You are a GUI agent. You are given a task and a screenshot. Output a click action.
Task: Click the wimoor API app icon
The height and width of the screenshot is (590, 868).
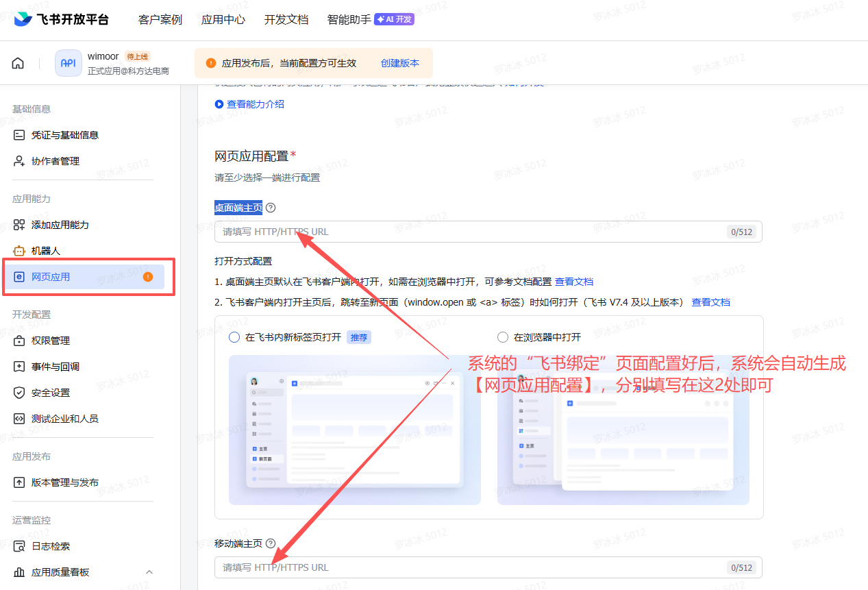click(68, 63)
